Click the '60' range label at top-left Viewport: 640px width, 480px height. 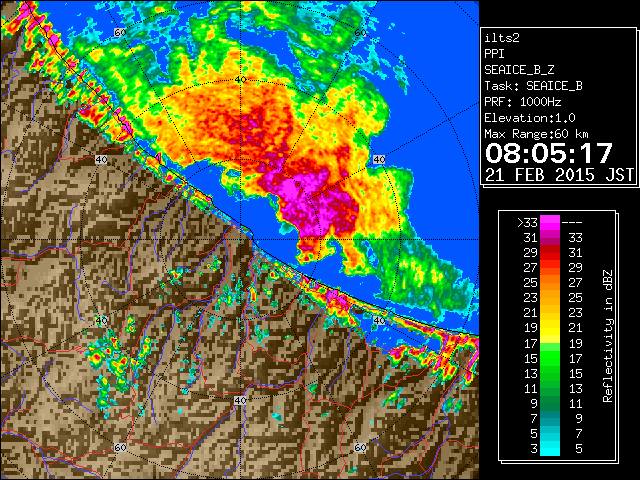[120, 32]
